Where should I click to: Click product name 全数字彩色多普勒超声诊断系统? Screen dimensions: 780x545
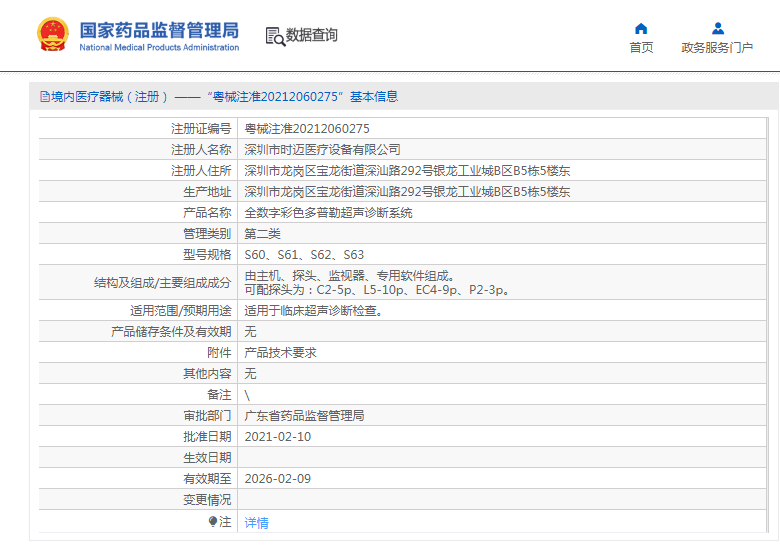(329, 213)
